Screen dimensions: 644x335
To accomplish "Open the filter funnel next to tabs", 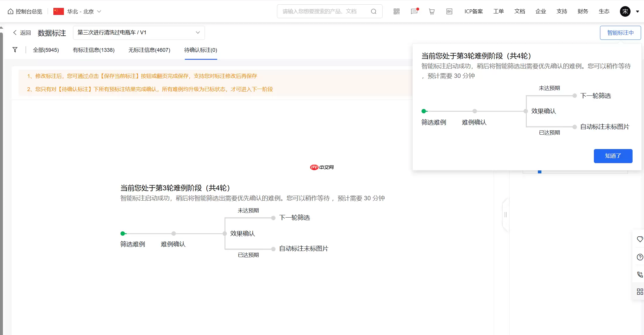I will pos(15,50).
